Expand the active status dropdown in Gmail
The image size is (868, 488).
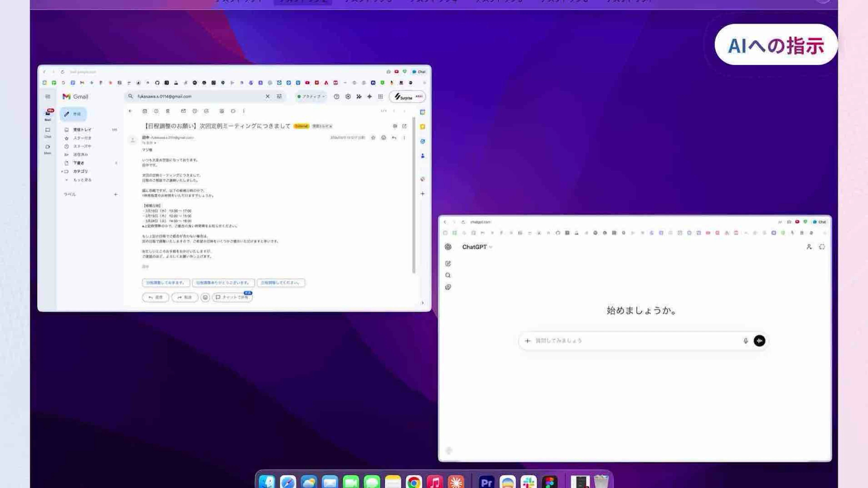point(311,97)
